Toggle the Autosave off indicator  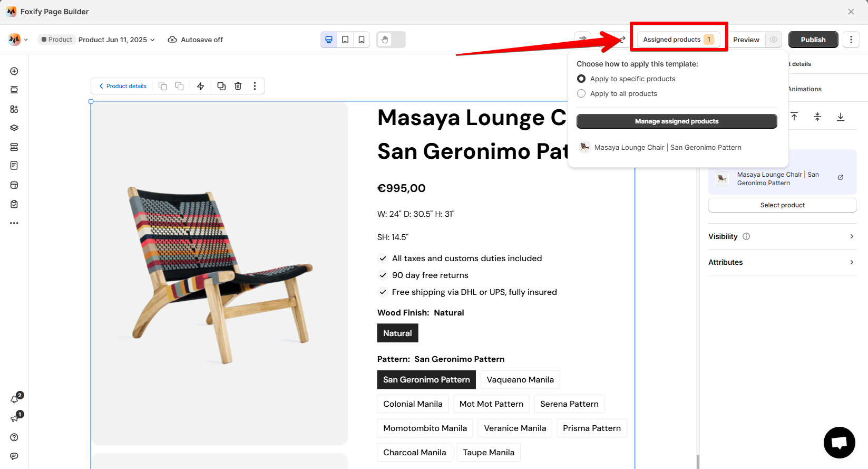(196, 40)
